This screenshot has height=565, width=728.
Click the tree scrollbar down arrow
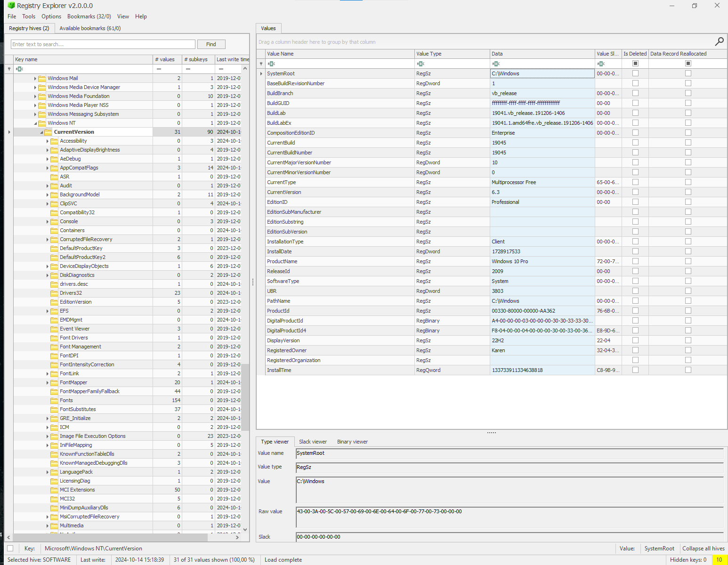coord(245,530)
